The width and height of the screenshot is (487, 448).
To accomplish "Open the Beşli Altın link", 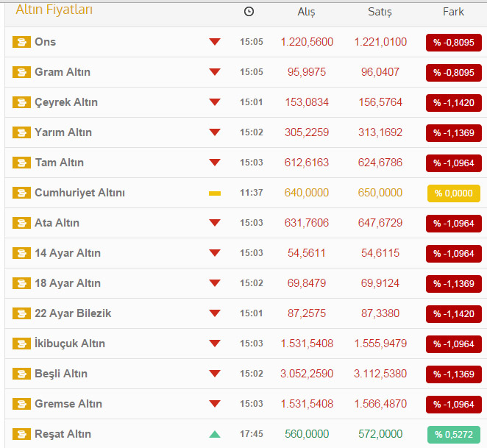I will tap(61, 374).
